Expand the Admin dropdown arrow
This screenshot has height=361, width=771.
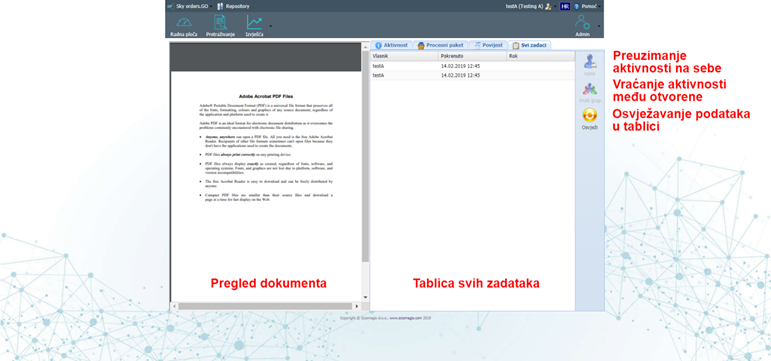tap(598, 26)
